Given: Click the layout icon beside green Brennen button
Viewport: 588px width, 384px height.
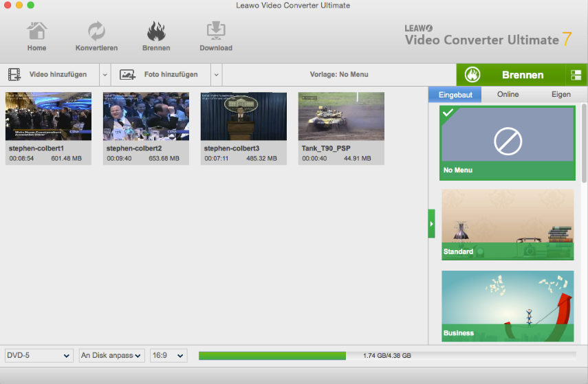Looking at the screenshot, I should point(576,75).
